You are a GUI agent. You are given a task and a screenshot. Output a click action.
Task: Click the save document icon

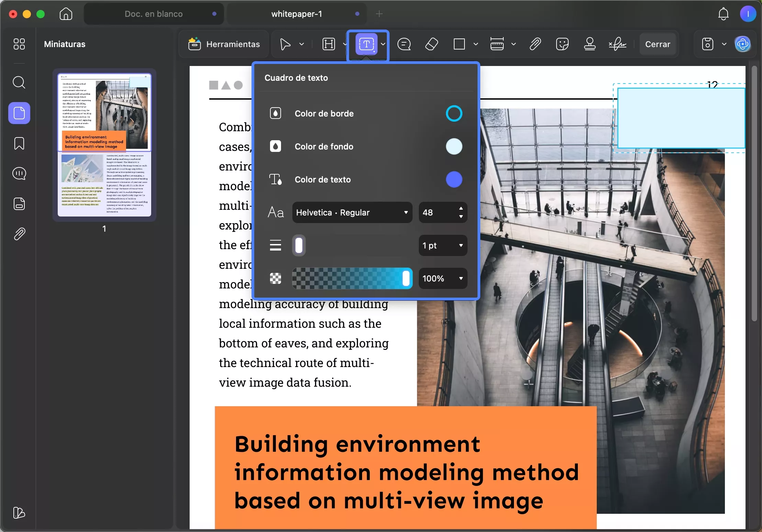tap(708, 44)
